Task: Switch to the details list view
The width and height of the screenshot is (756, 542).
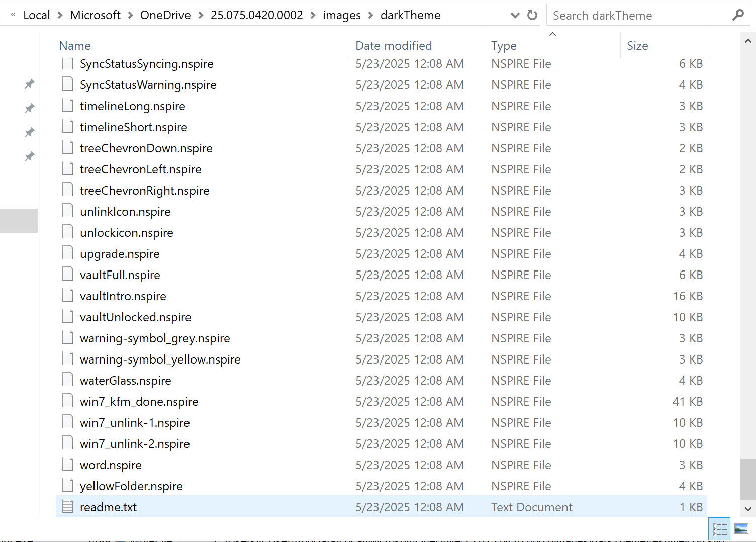Action: point(719,529)
